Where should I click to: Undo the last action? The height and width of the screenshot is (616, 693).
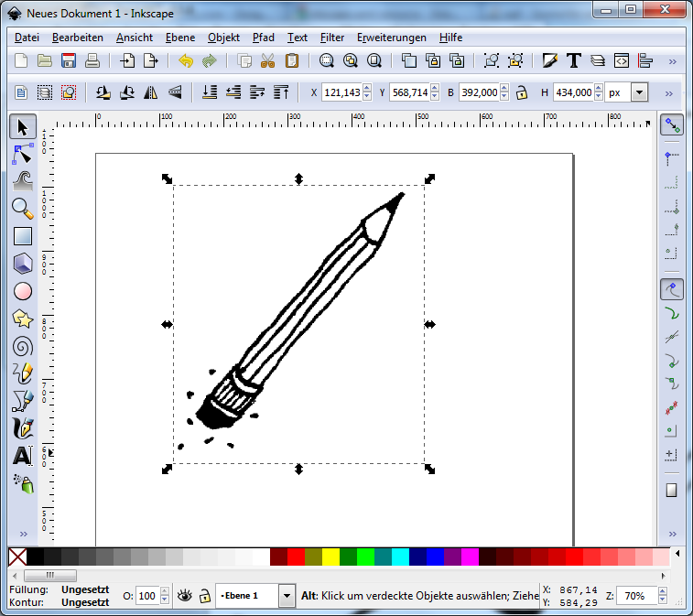coord(186,60)
